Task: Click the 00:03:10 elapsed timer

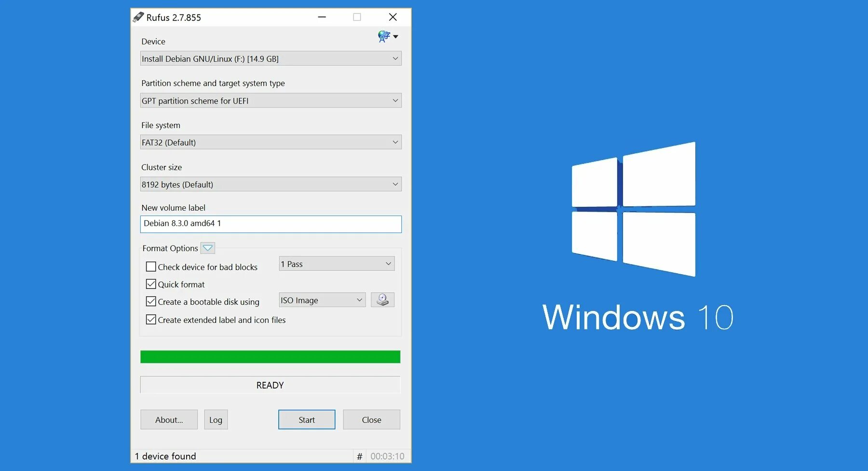Action: click(387, 456)
